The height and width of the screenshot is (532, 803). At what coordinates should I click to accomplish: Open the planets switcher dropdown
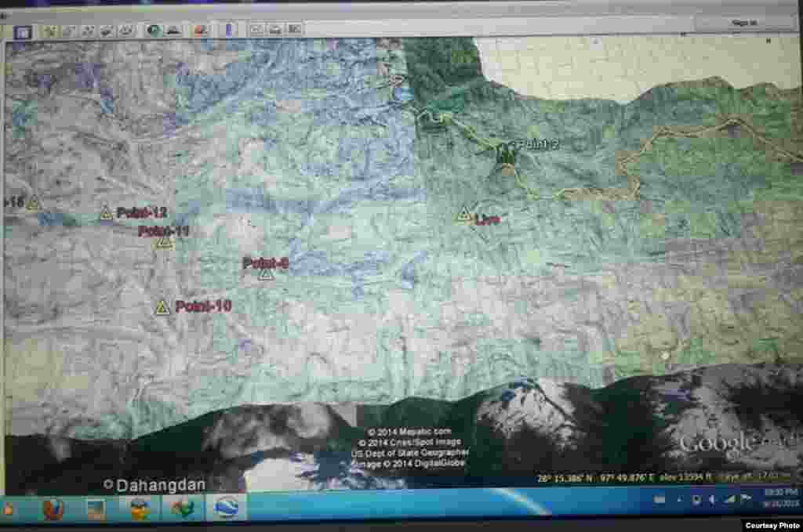pyautogui.click(x=201, y=31)
